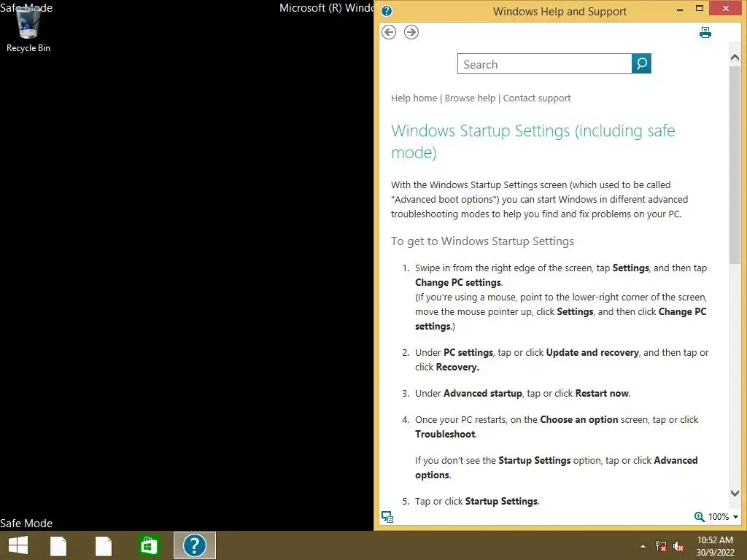Open the 100% zoom level dropdown arrow

point(735,517)
